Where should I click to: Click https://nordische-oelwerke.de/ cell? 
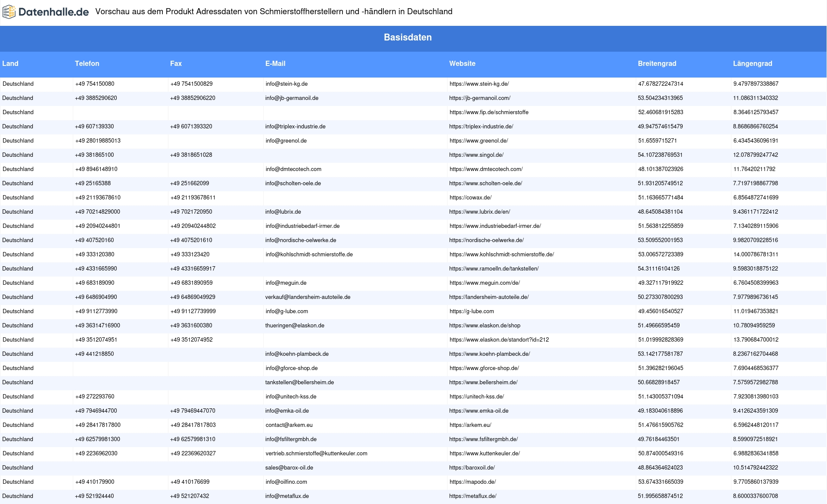tap(541, 240)
